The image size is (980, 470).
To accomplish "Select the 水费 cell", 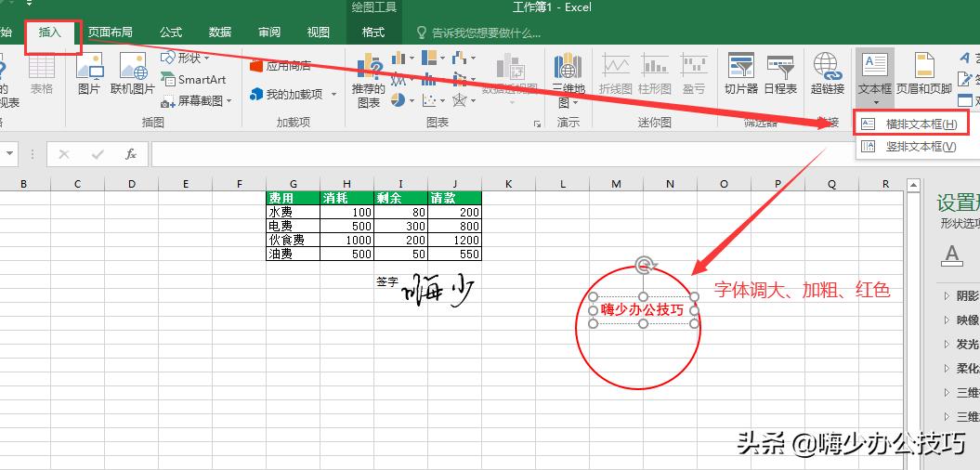I will pos(294,212).
